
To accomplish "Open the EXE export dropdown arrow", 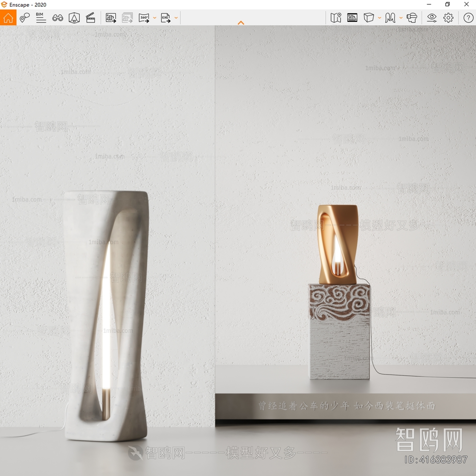I will tap(176, 18).
